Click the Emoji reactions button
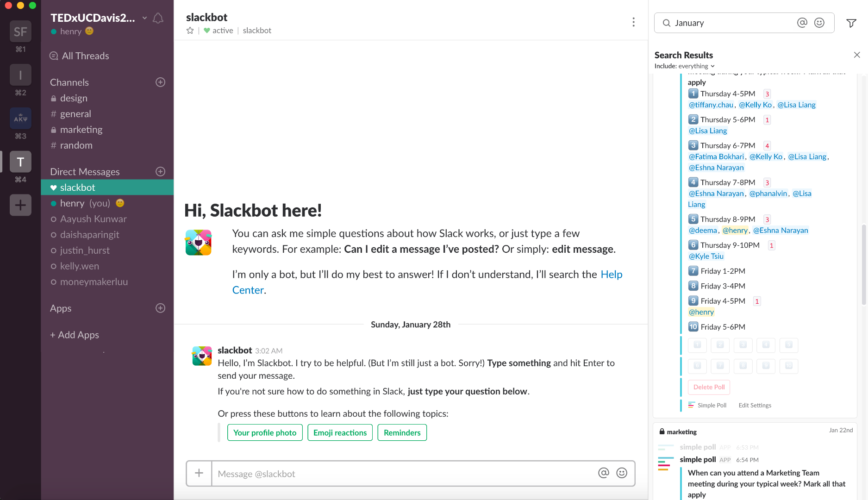 pyautogui.click(x=340, y=433)
